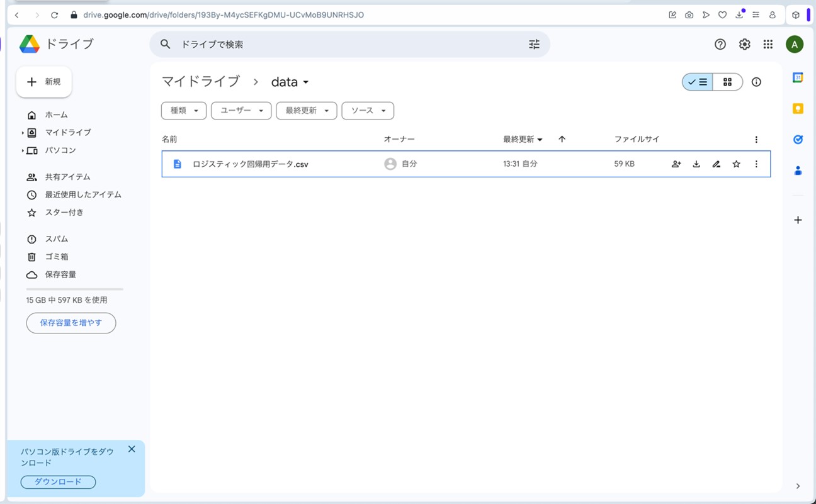Open the data folder dropdown menu

290,82
